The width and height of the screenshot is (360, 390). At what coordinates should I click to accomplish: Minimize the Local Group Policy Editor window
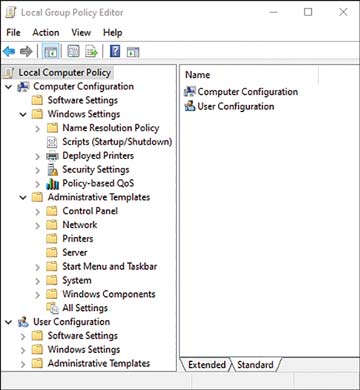click(x=273, y=13)
